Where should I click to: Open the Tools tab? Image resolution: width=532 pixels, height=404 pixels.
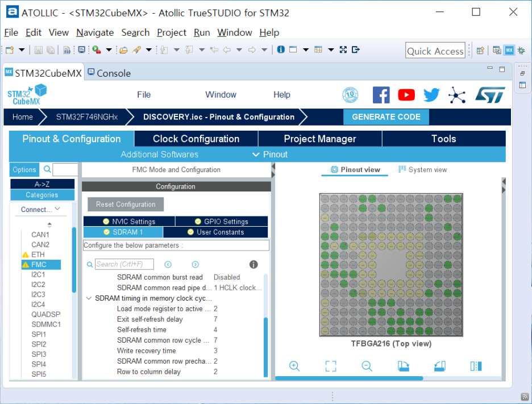444,139
